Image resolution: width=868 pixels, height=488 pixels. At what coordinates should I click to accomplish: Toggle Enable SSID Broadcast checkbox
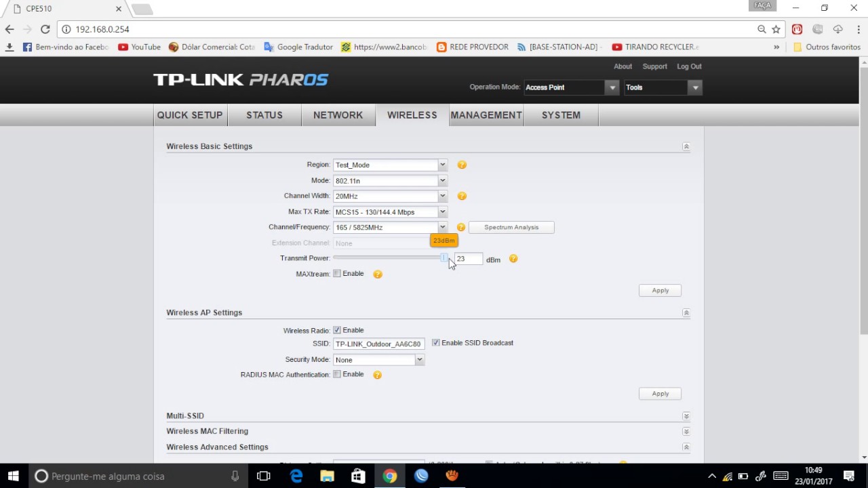click(435, 343)
